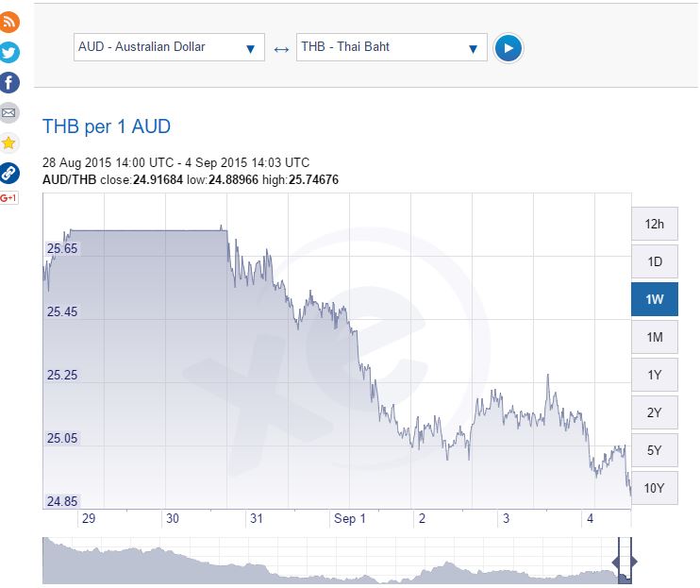
Task: Share on Facebook icon
Action: (x=8, y=83)
